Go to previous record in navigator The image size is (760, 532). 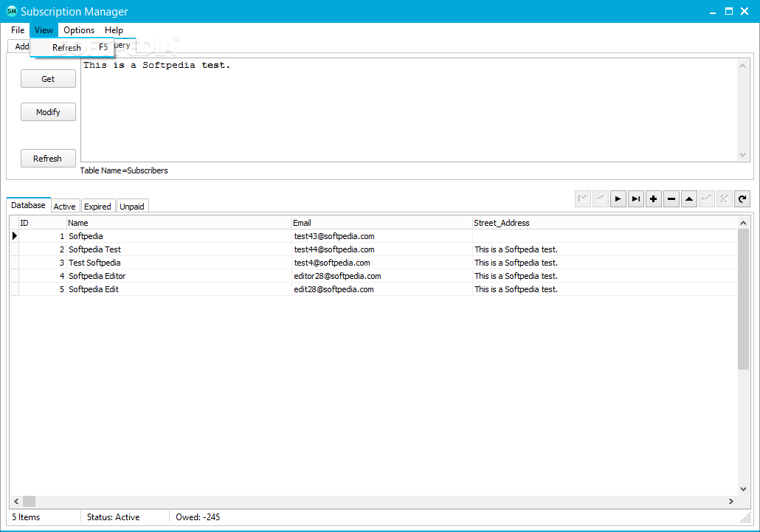tap(601, 198)
